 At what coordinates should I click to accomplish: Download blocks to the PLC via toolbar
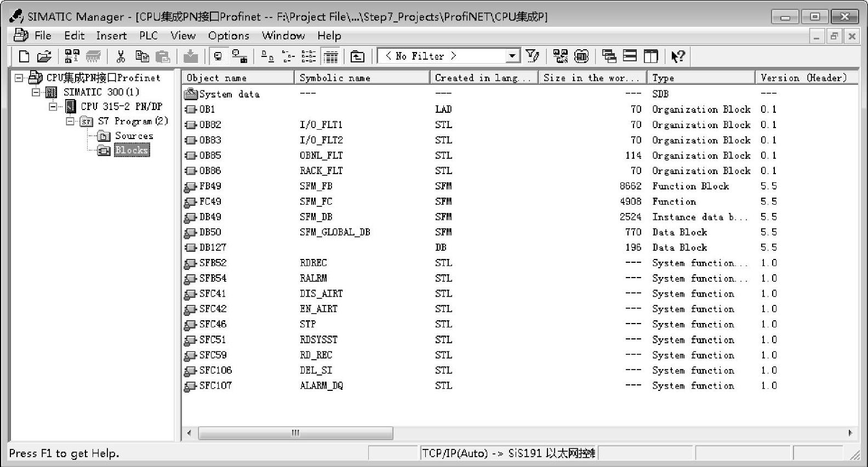click(x=191, y=56)
